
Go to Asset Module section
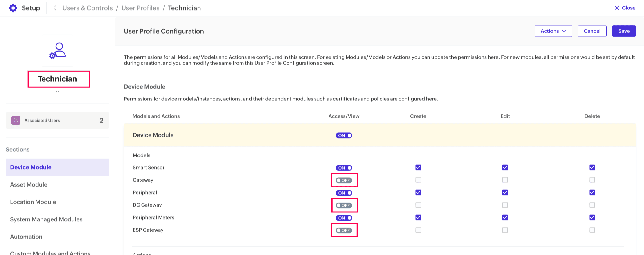pyautogui.click(x=29, y=185)
